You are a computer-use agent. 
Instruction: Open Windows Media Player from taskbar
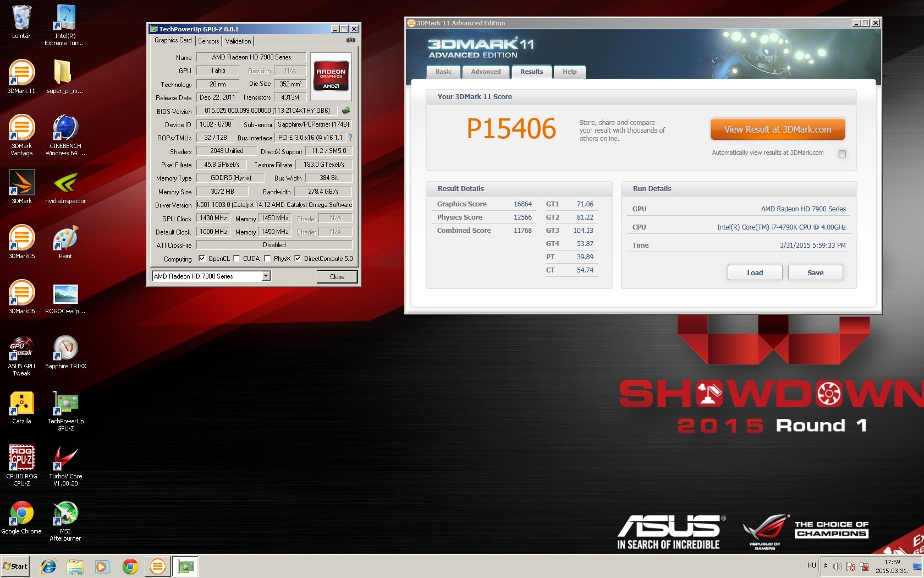[x=102, y=566]
